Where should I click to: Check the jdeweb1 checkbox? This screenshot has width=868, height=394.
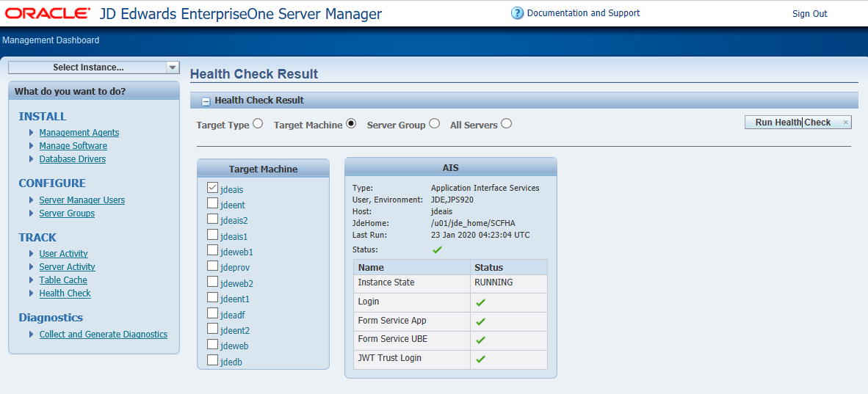click(x=212, y=250)
